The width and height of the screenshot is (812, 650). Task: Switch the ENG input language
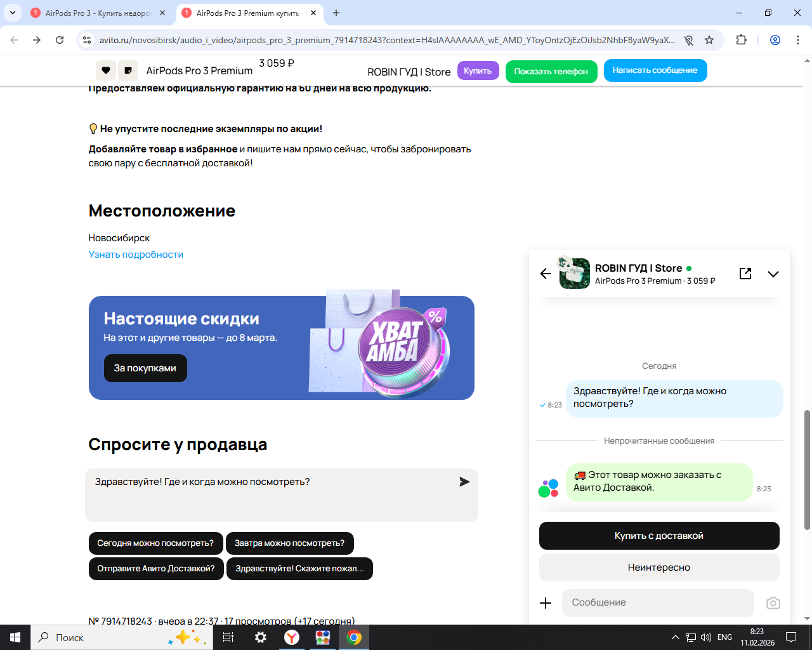(x=724, y=637)
